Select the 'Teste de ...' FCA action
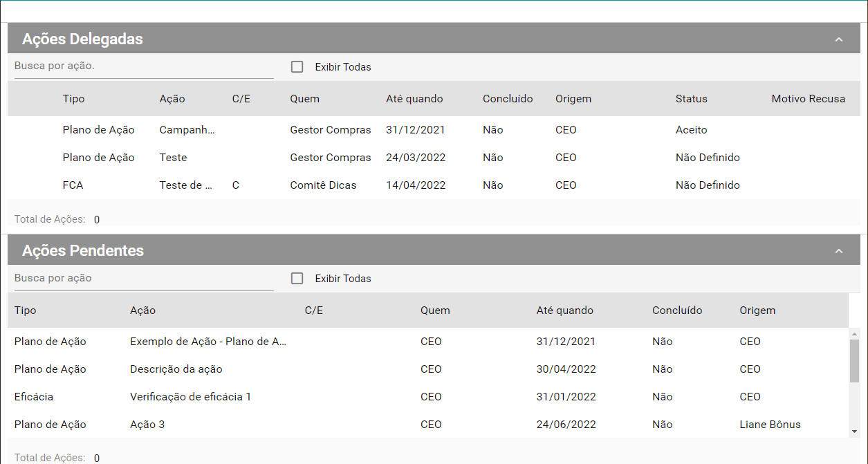This screenshot has height=464, width=868. pyautogui.click(x=185, y=185)
